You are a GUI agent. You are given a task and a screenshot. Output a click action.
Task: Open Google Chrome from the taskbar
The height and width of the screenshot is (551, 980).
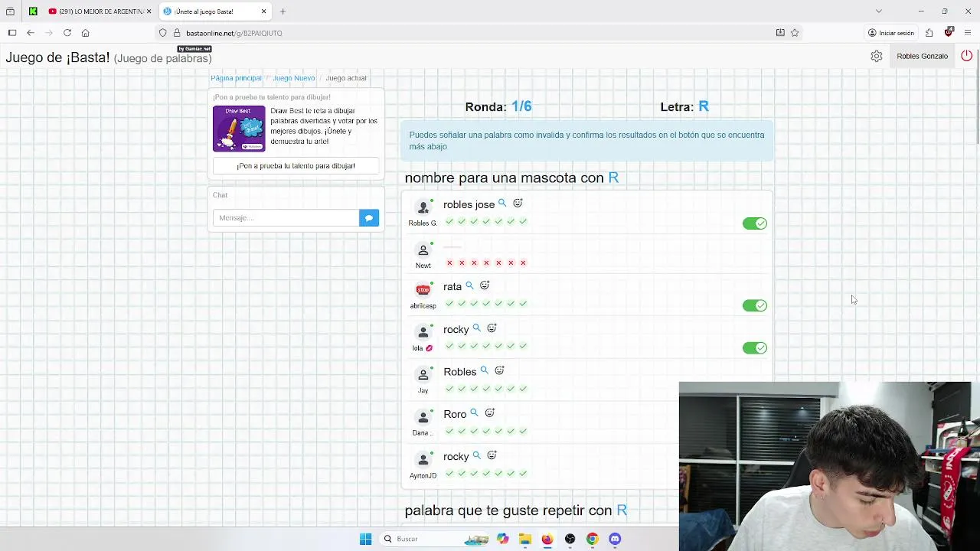click(x=593, y=539)
